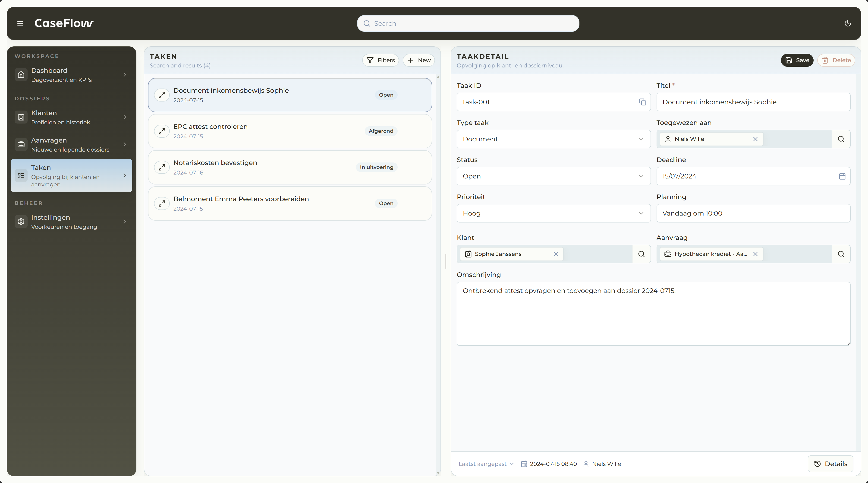The width and height of the screenshot is (868, 483).
Task: Expand the Belmoment Emma Peeters task
Action: (x=162, y=203)
